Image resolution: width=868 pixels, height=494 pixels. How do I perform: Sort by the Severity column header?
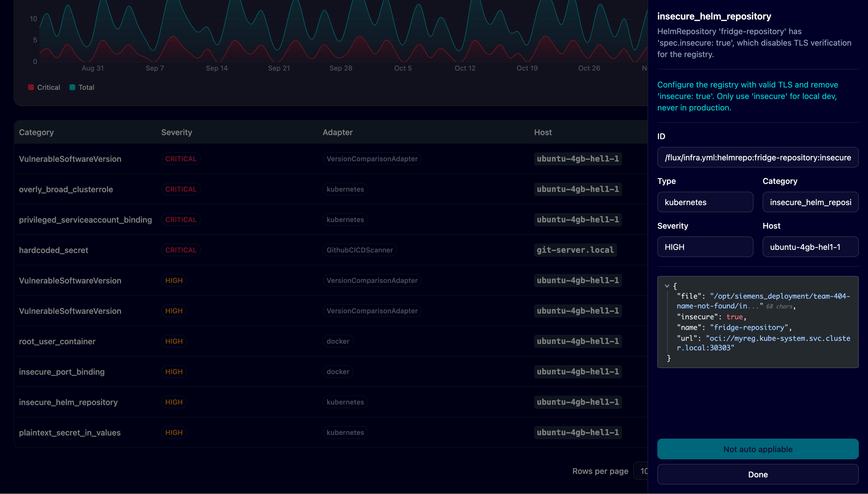[177, 132]
